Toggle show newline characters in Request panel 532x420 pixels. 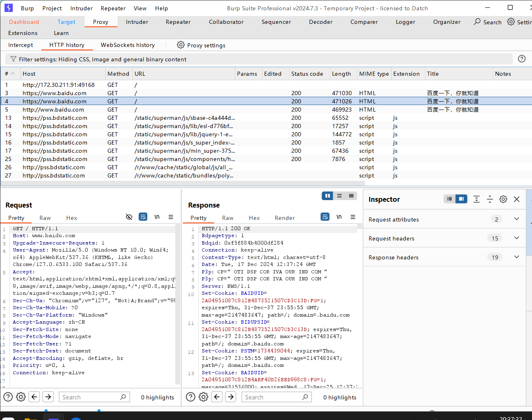point(157,217)
